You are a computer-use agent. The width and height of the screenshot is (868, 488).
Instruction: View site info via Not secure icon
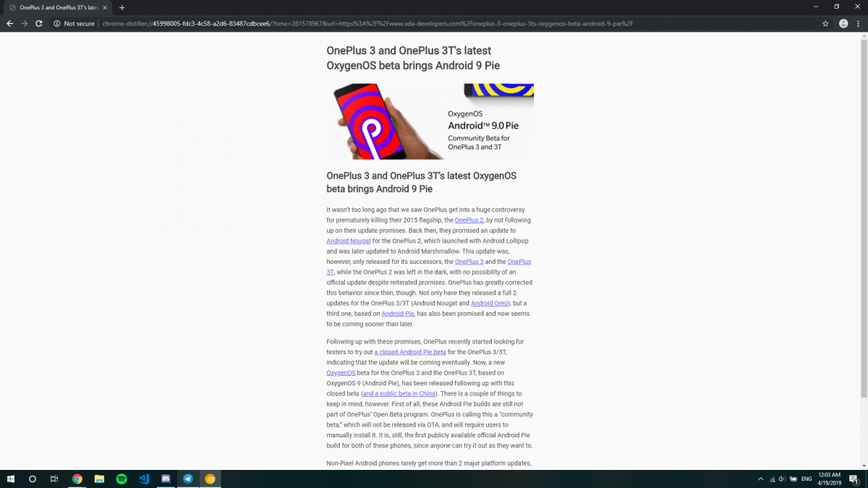pos(57,23)
